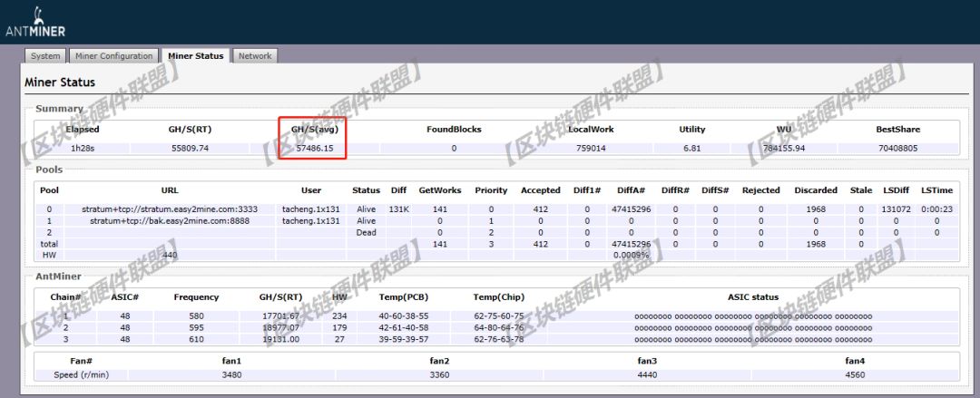980x398 pixels.
Task: Click fan1 speed 3480
Action: pyautogui.click(x=231, y=375)
